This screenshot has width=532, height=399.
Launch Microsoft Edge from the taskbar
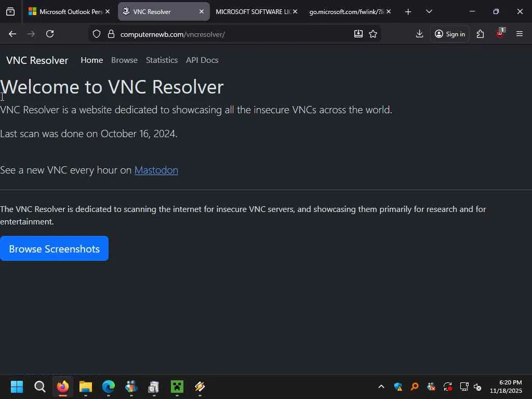[x=109, y=387]
